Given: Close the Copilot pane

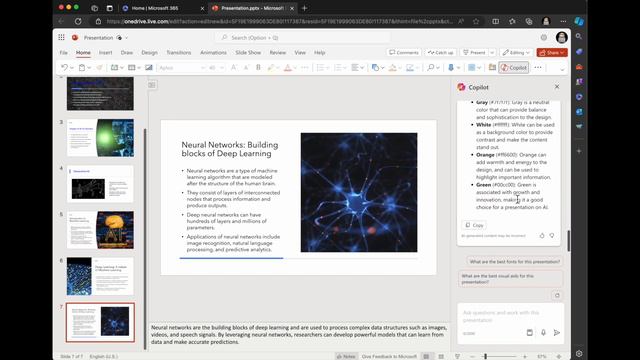Looking at the screenshot, I should [x=557, y=87].
